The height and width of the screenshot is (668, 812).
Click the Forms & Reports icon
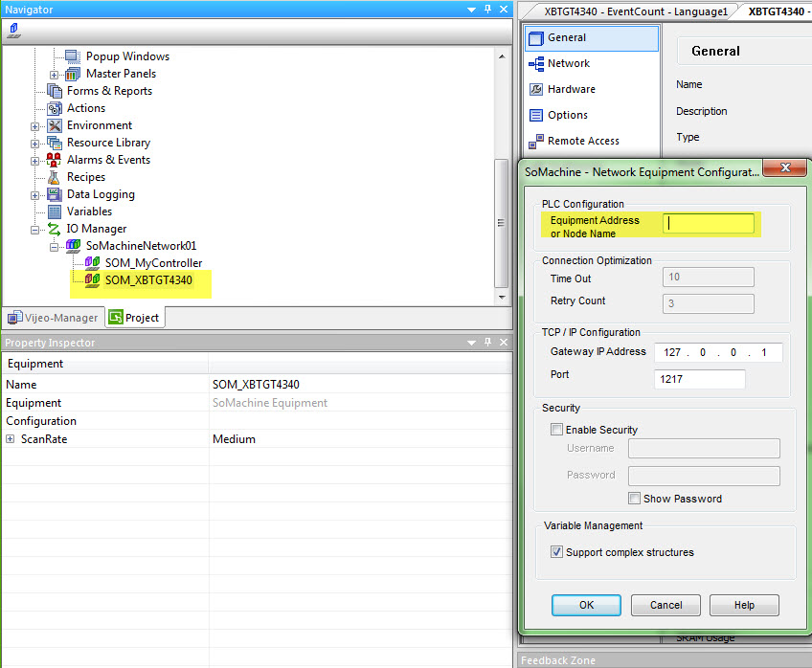[54, 91]
